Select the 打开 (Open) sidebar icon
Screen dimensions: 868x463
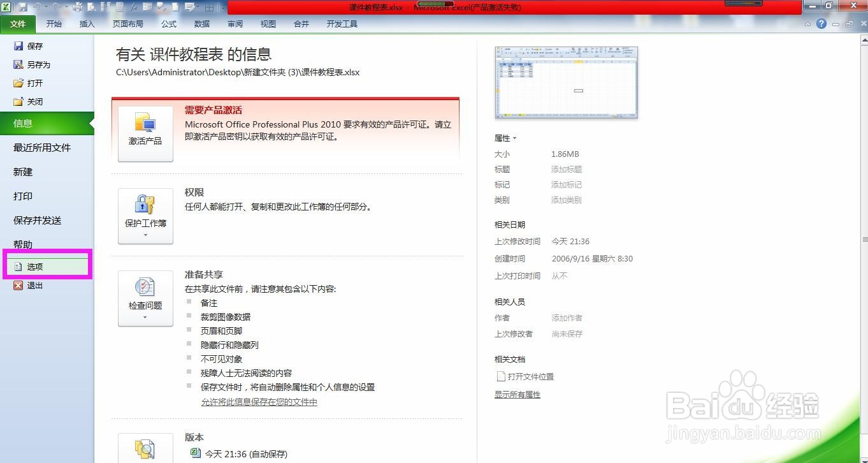[x=19, y=83]
